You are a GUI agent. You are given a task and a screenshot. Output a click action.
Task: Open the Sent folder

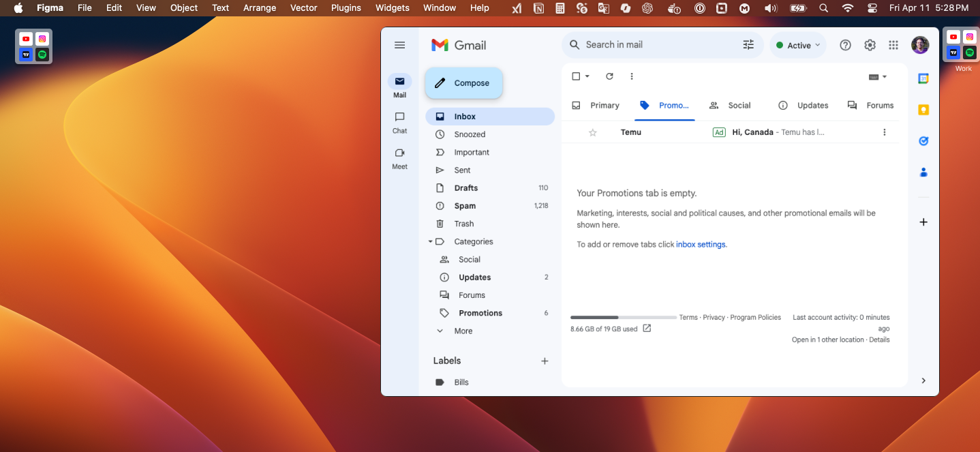490,170
